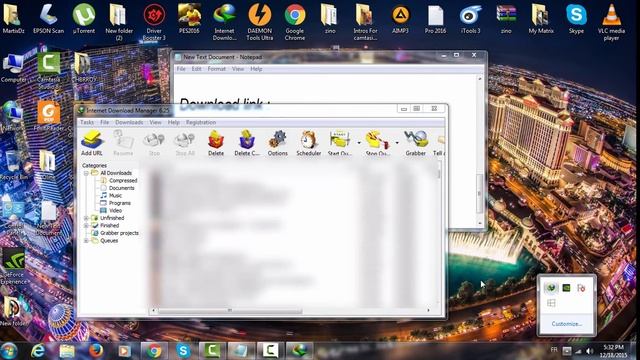
Task: Click the NVIDIA icon in tray popup
Action: [x=566, y=288]
